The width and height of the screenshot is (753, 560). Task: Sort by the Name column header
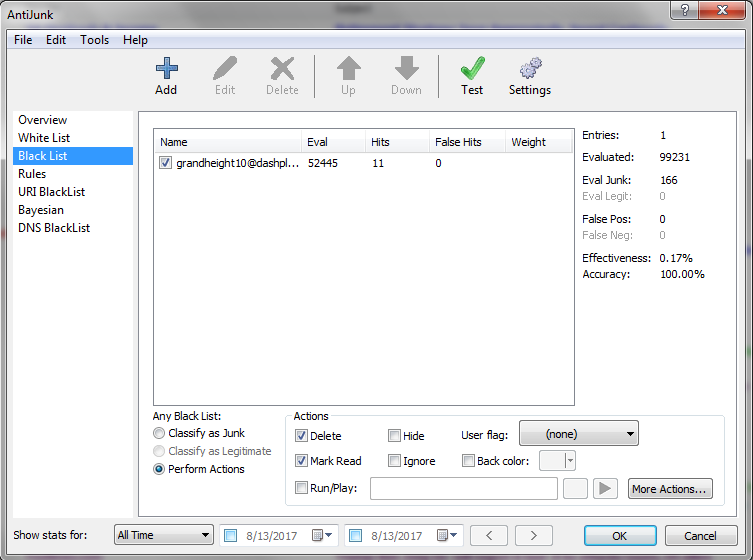(x=228, y=142)
